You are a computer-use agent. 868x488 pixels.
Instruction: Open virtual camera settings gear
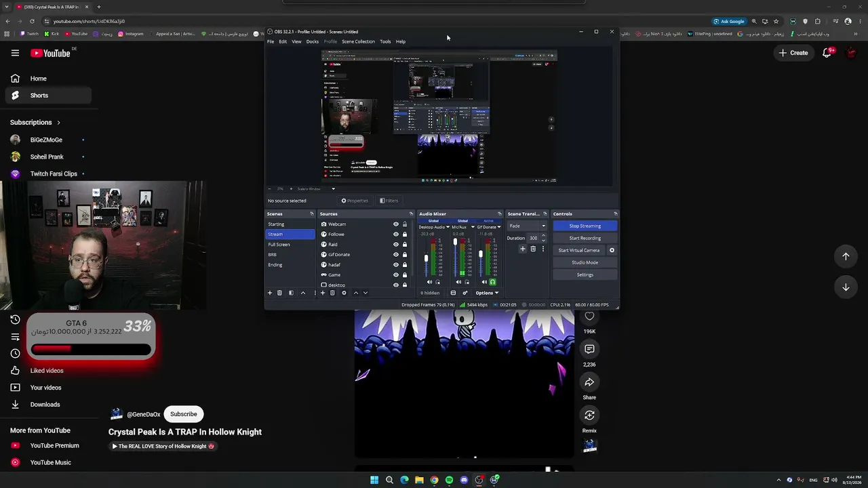tap(612, 250)
